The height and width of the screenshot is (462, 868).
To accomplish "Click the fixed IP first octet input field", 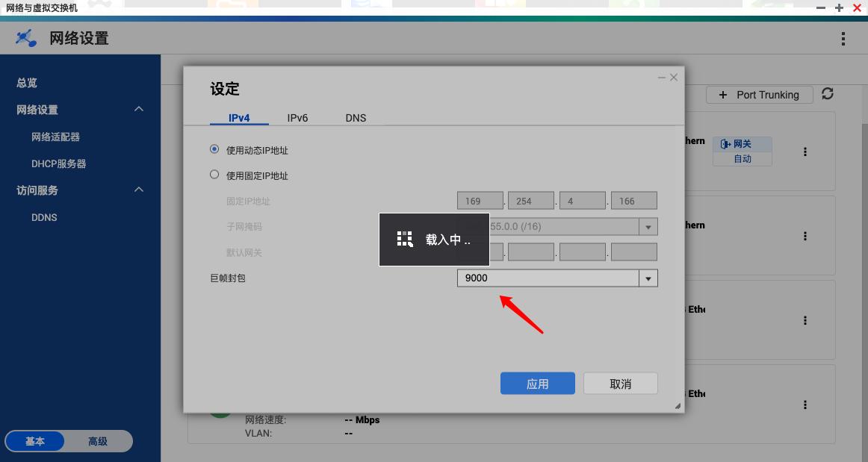I will tap(480, 200).
